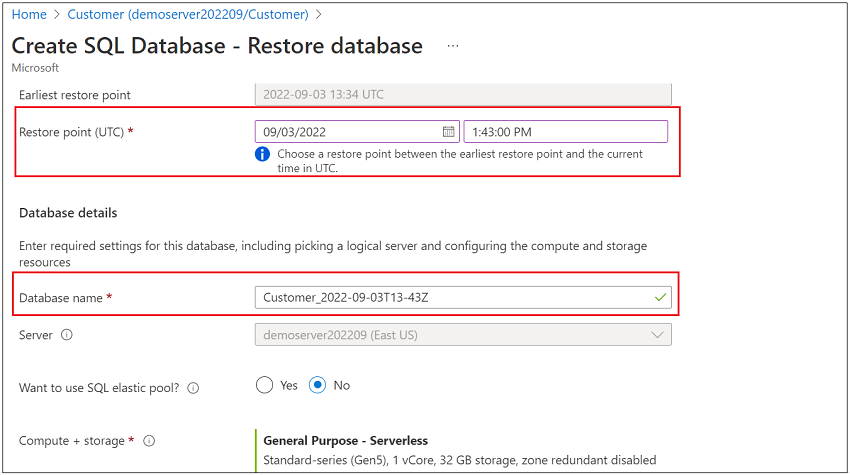850x475 pixels.
Task: Click the Database details section heading
Action: pos(68,213)
